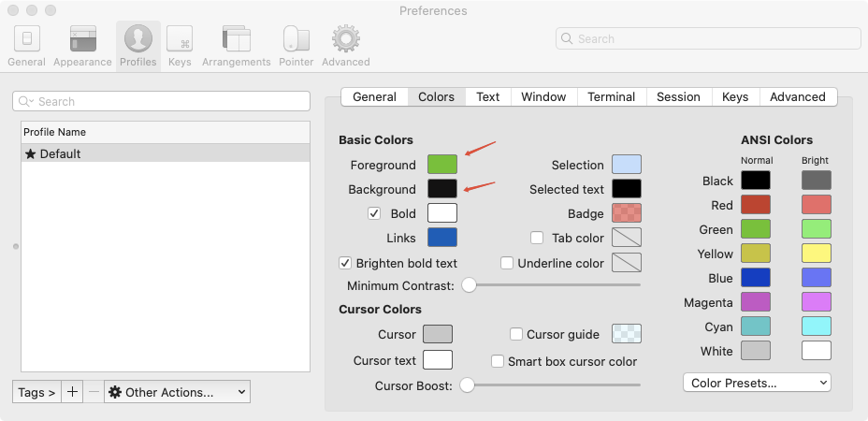Open the ANSI Bright Red swatch
868x421 pixels.
(817, 205)
